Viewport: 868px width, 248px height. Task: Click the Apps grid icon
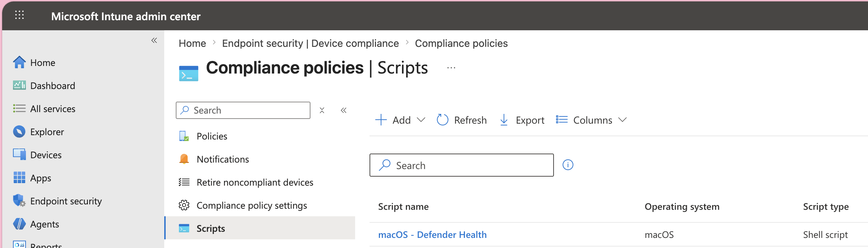(x=19, y=178)
